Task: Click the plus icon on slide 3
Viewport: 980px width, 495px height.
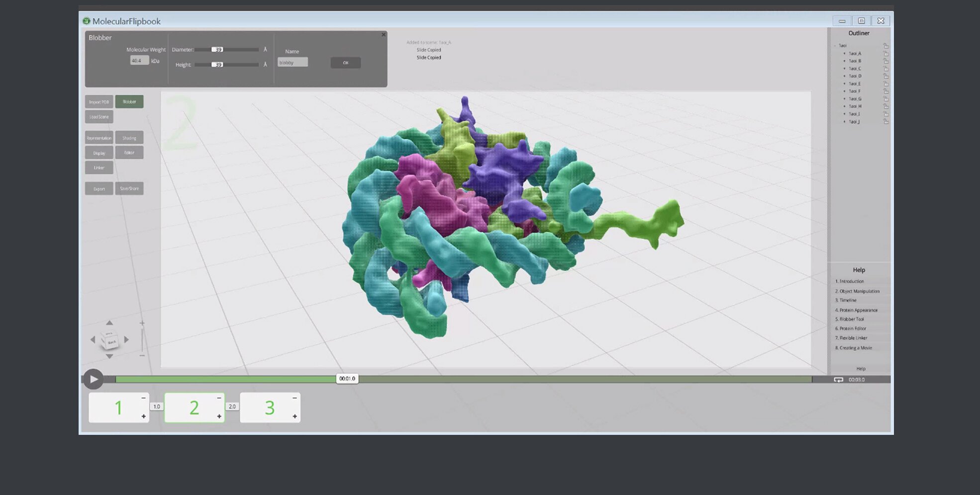Action: click(294, 416)
